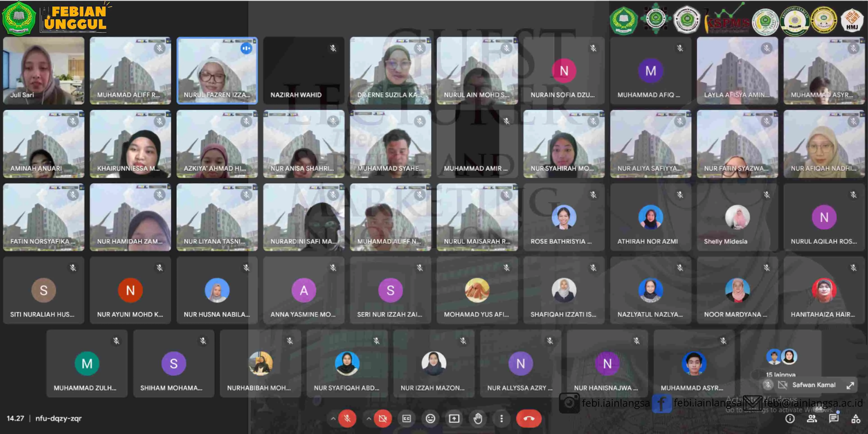Show the participants list
The image size is (868, 434).
point(812,418)
